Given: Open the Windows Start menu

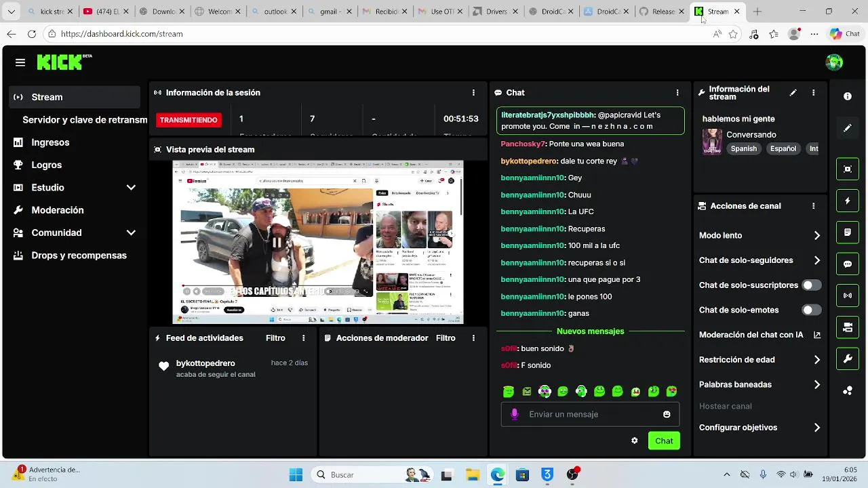Looking at the screenshot, I should pos(296,474).
